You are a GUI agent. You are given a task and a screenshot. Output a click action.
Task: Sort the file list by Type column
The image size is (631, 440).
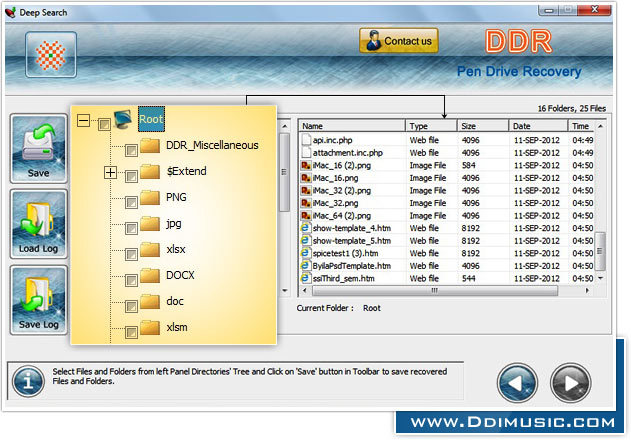coord(431,126)
